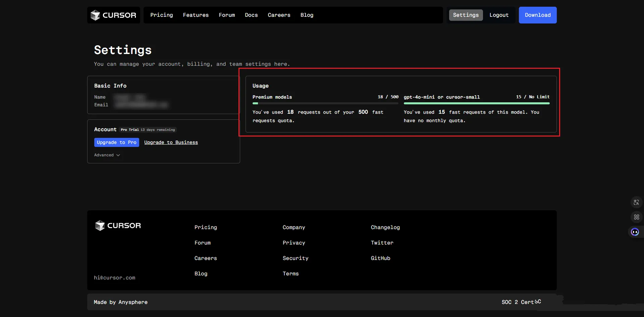Viewport: 644px width, 317px height.
Task: Follow the Upgrade to Business link
Action: pos(171,142)
